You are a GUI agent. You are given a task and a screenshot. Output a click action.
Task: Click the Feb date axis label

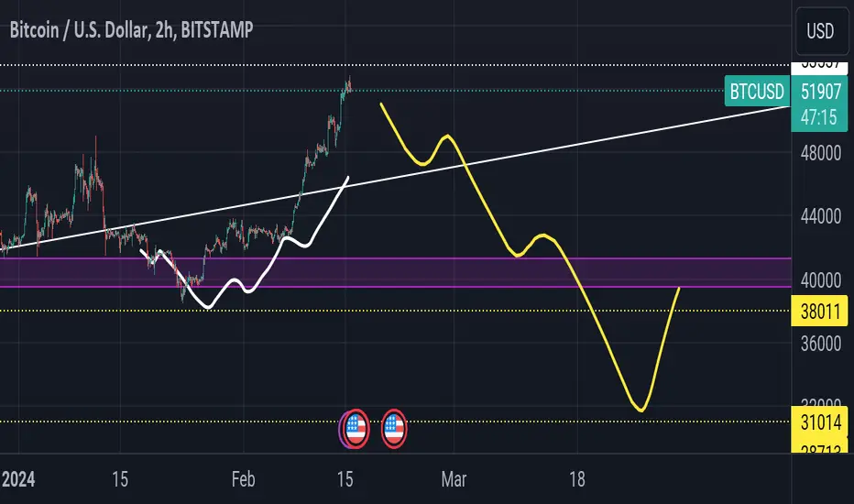tap(243, 479)
